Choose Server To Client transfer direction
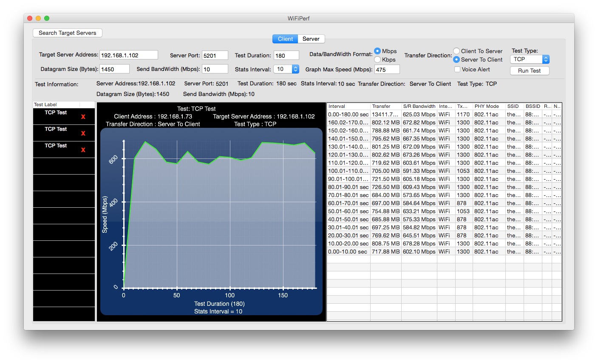Screen dimensions: 598x364 click(456, 59)
